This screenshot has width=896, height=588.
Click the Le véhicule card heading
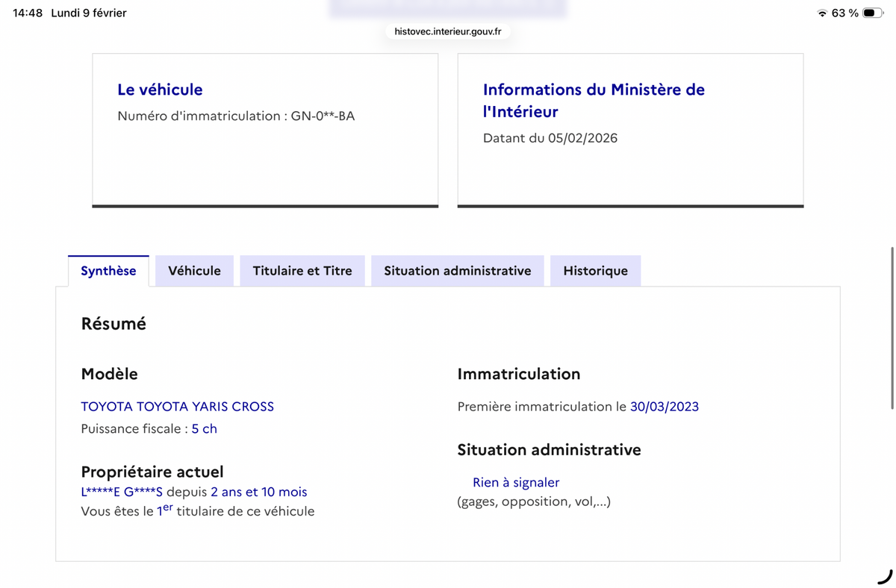click(x=160, y=90)
